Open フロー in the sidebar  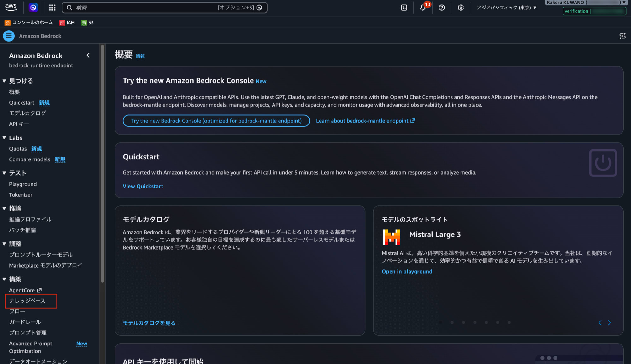pyautogui.click(x=17, y=311)
